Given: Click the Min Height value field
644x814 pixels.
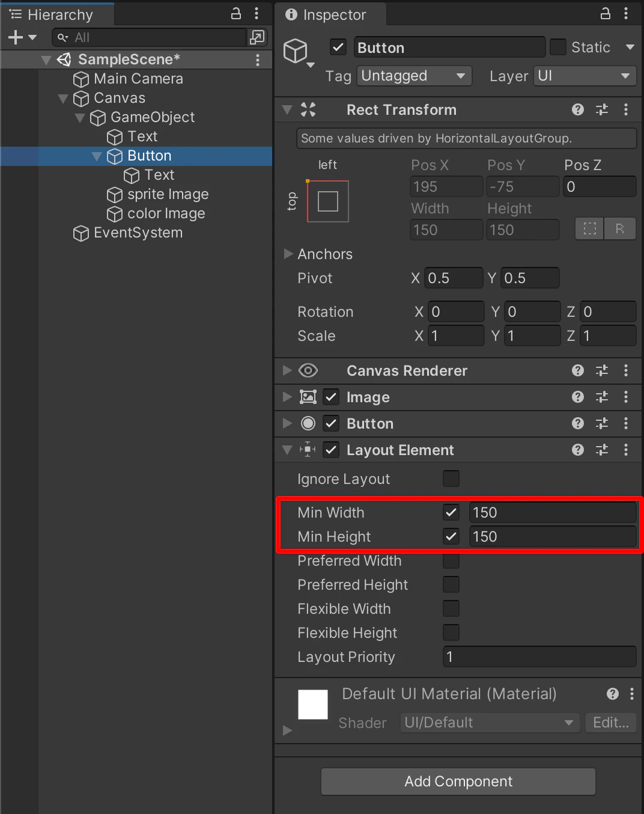Looking at the screenshot, I should point(553,536).
